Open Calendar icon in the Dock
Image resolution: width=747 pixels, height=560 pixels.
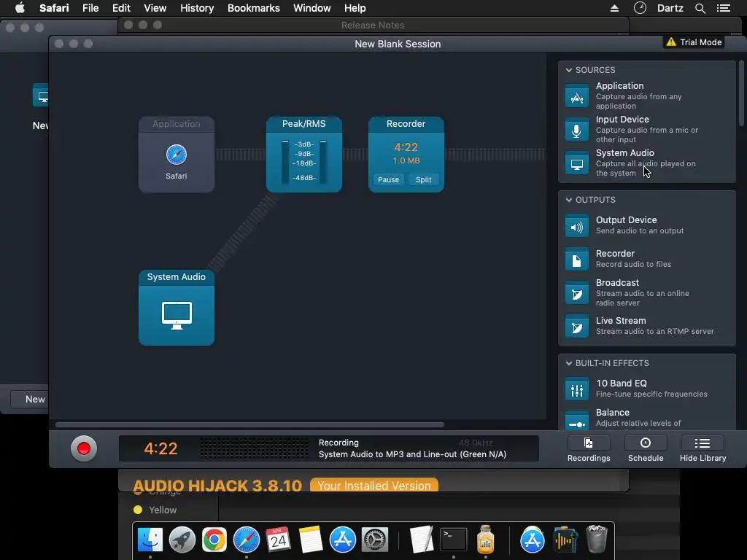click(x=278, y=540)
